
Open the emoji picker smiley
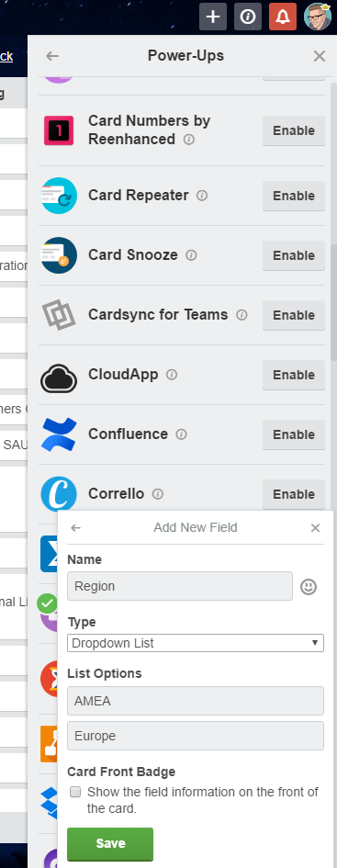click(309, 587)
